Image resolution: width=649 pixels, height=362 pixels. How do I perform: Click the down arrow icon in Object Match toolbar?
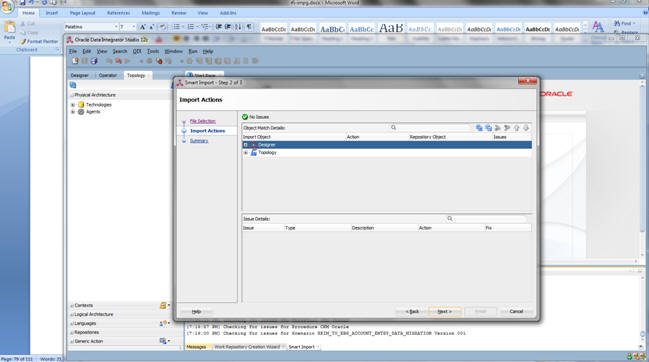coord(526,128)
